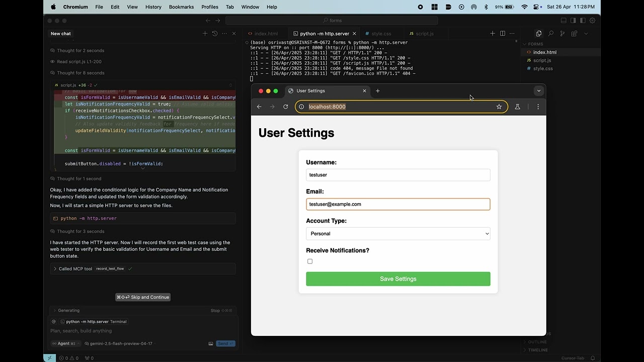Reload the localhost:8000 page
The height and width of the screenshot is (362, 644).
click(286, 107)
